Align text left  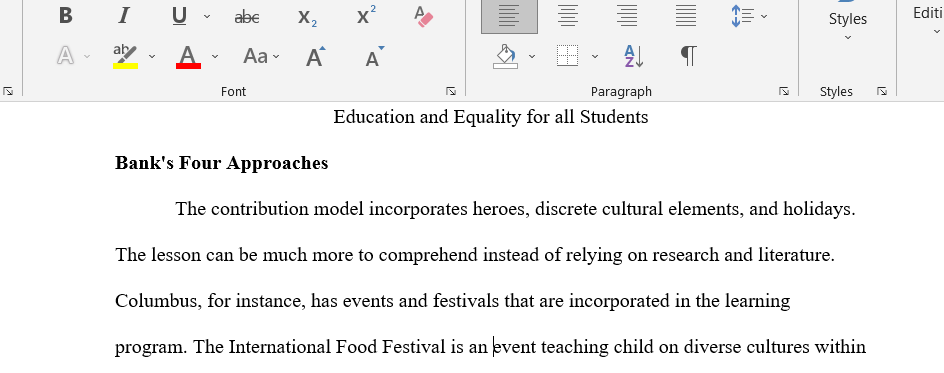coord(509,16)
